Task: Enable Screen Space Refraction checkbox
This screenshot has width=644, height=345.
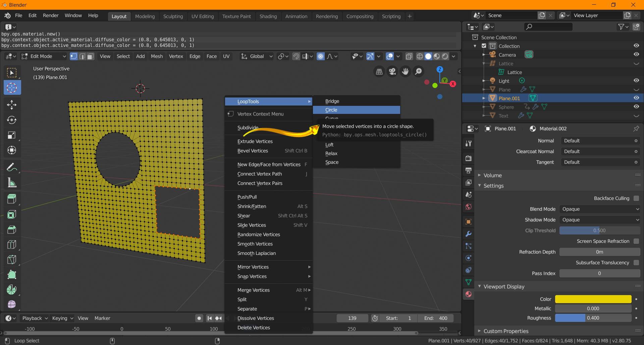Action: [x=636, y=241]
